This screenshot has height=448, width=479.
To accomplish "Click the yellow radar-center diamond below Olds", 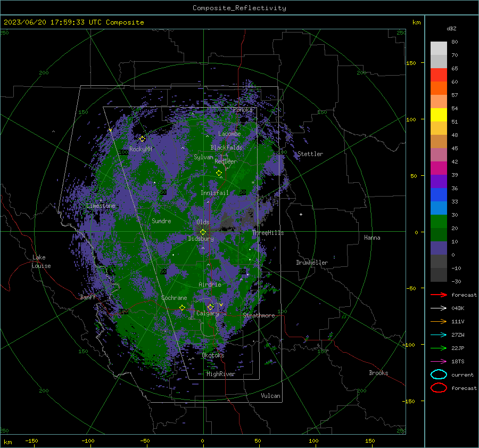I will (203, 232).
